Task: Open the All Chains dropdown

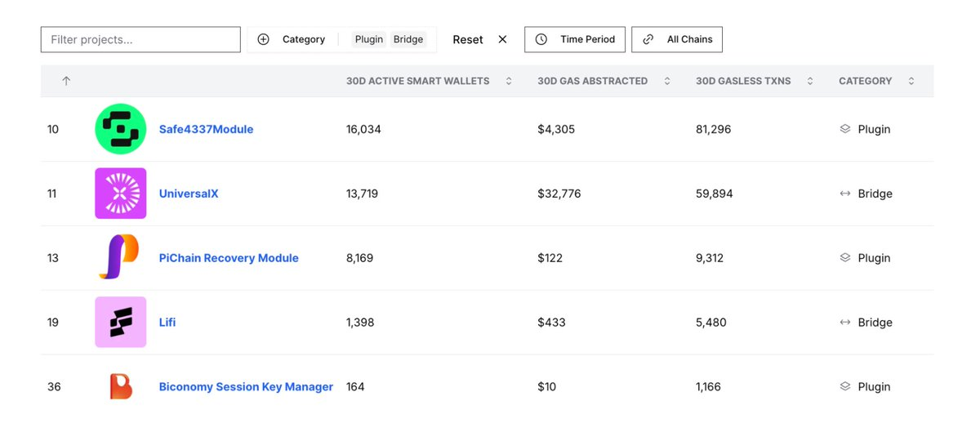Action: 676,39
